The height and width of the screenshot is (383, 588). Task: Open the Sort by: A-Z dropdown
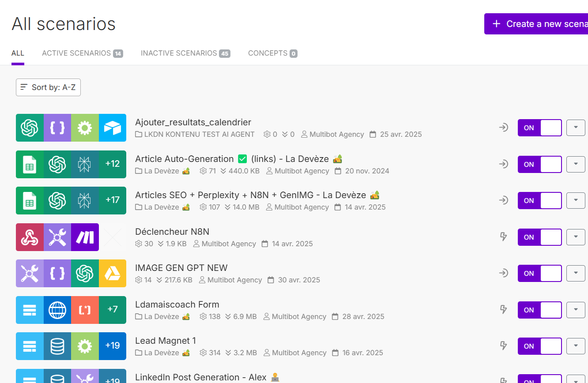[48, 87]
